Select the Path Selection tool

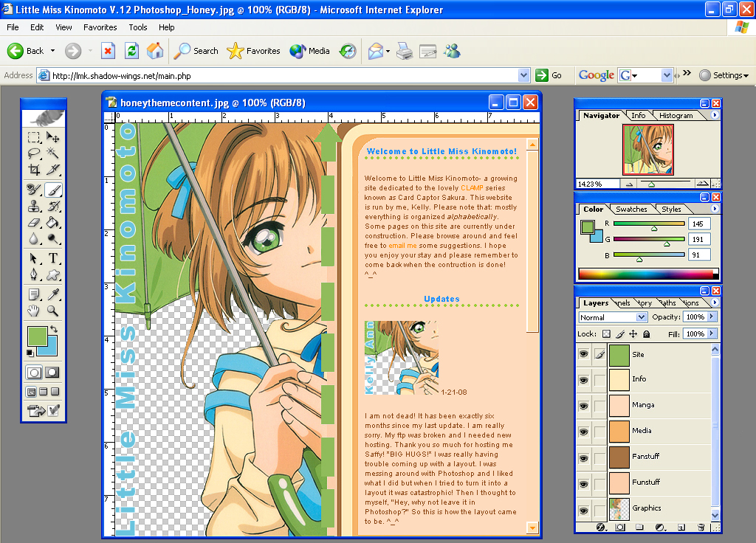click(34, 259)
